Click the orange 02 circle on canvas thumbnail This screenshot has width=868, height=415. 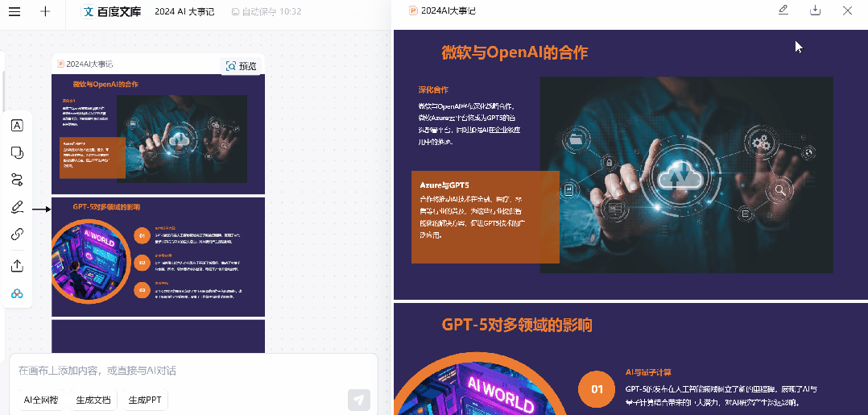[x=143, y=263]
